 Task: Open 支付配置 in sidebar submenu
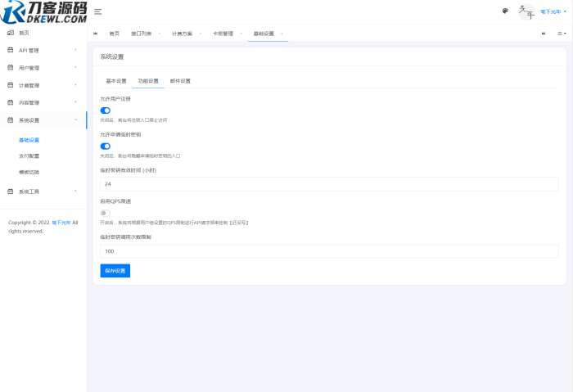[29, 156]
